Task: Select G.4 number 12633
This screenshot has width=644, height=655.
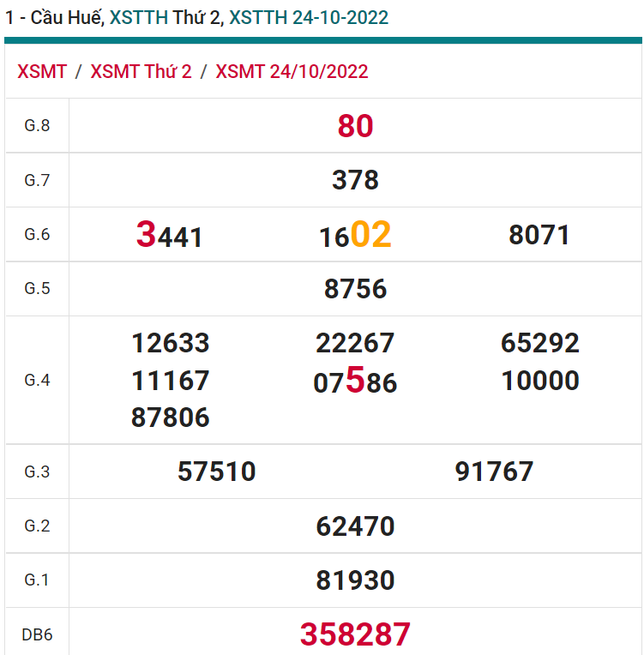Action: point(170,343)
